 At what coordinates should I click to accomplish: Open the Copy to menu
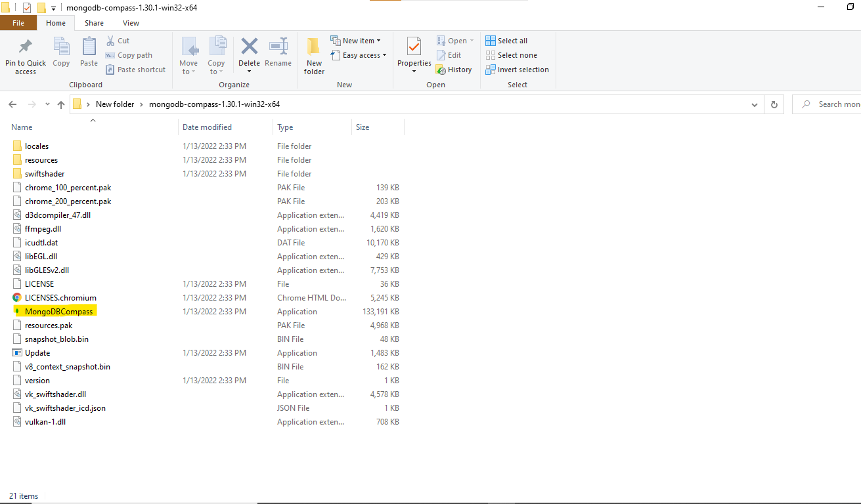click(x=217, y=56)
